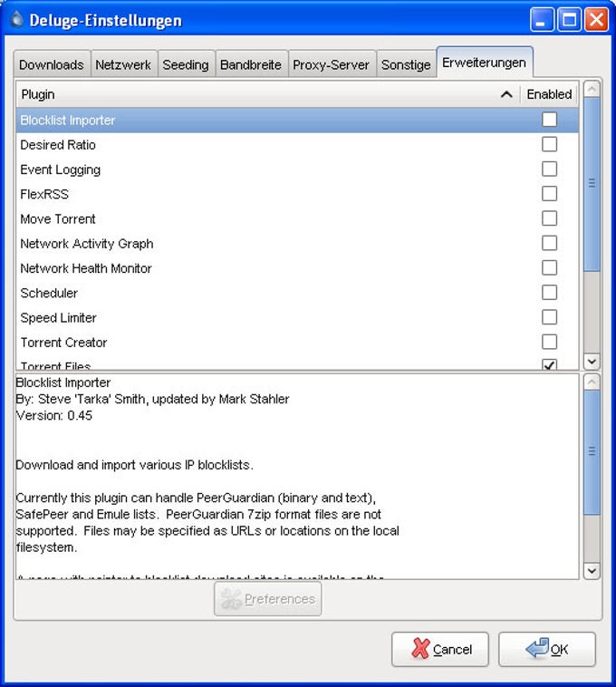Enable the Scheduler plugin checkbox
This screenshot has height=687, width=616.
[x=550, y=292]
